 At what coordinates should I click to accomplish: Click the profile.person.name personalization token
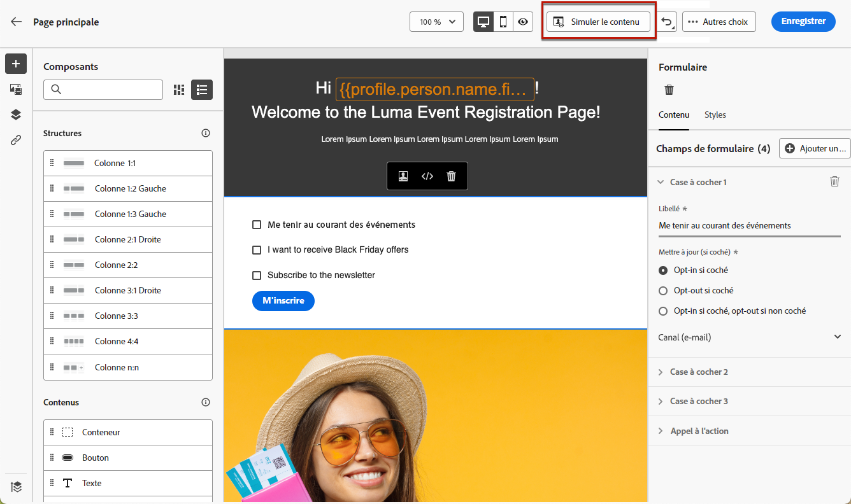[435, 89]
